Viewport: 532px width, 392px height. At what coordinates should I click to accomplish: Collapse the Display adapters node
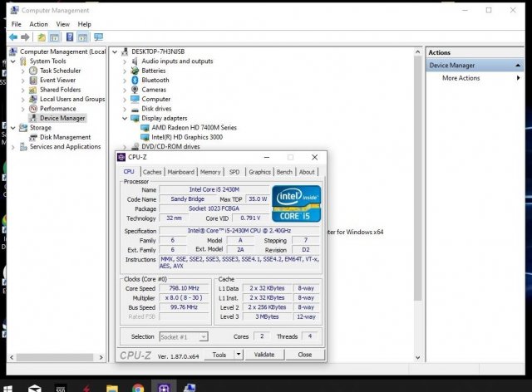click(125, 119)
